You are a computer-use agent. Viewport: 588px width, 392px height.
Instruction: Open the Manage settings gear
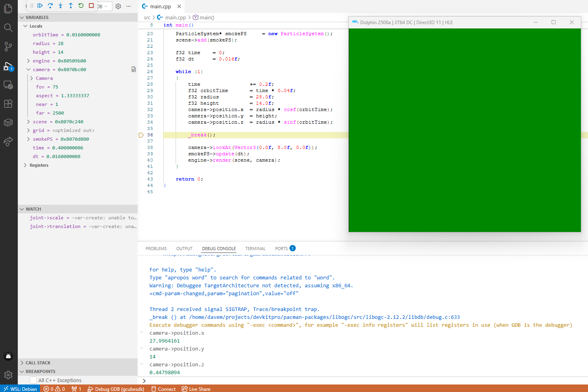8,375
